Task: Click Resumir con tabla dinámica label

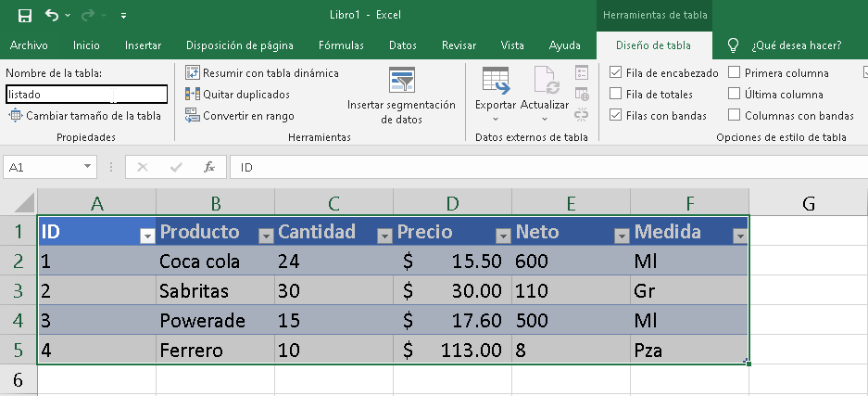Action: [270, 73]
